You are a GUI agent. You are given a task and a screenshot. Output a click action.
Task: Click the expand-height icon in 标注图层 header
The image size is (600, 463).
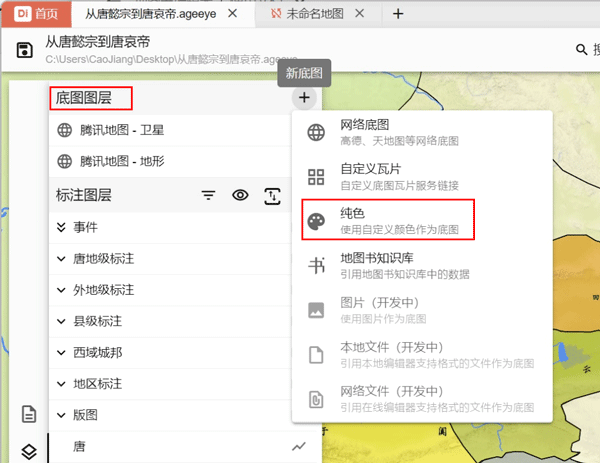(x=272, y=196)
